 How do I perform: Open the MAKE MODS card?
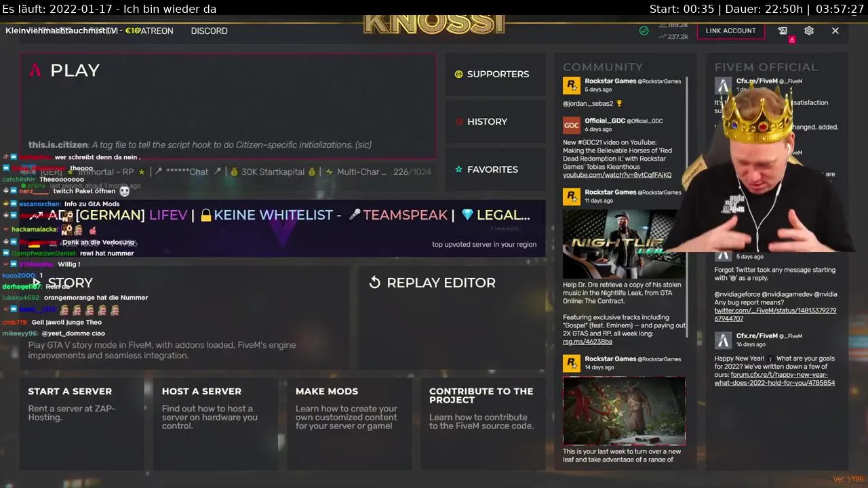pos(349,424)
